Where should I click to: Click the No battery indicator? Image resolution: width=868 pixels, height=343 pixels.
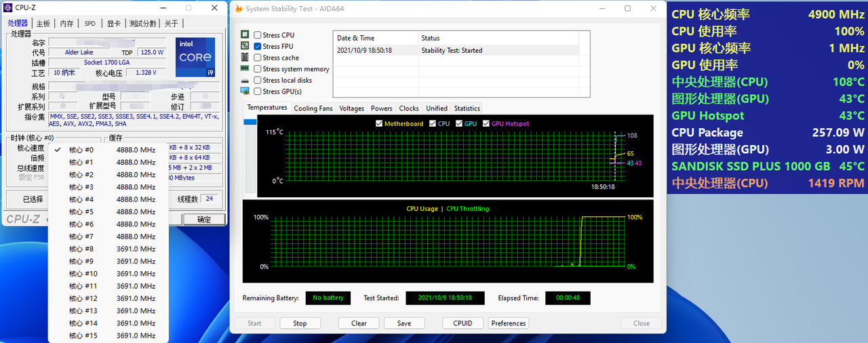(328, 298)
